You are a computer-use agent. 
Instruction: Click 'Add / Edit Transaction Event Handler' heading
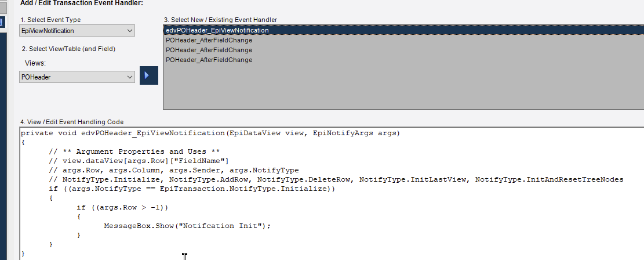pyautogui.click(x=81, y=3)
